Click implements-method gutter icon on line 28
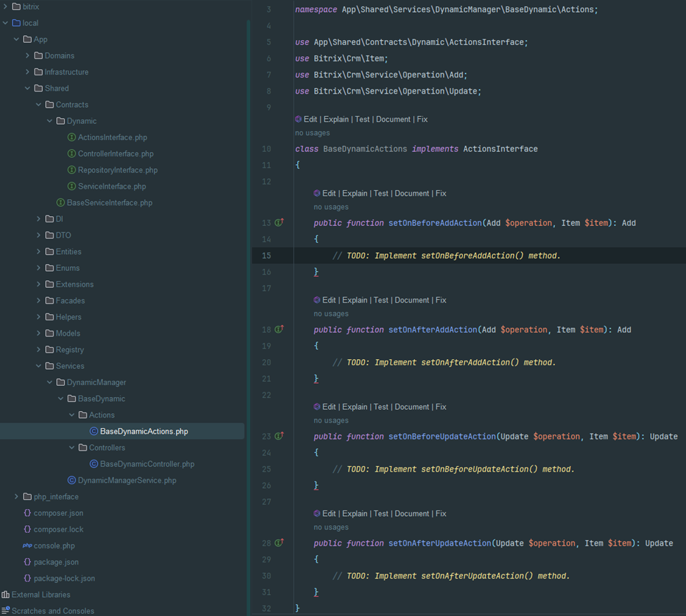Image resolution: width=686 pixels, height=616 pixels. tap(279, 543)
